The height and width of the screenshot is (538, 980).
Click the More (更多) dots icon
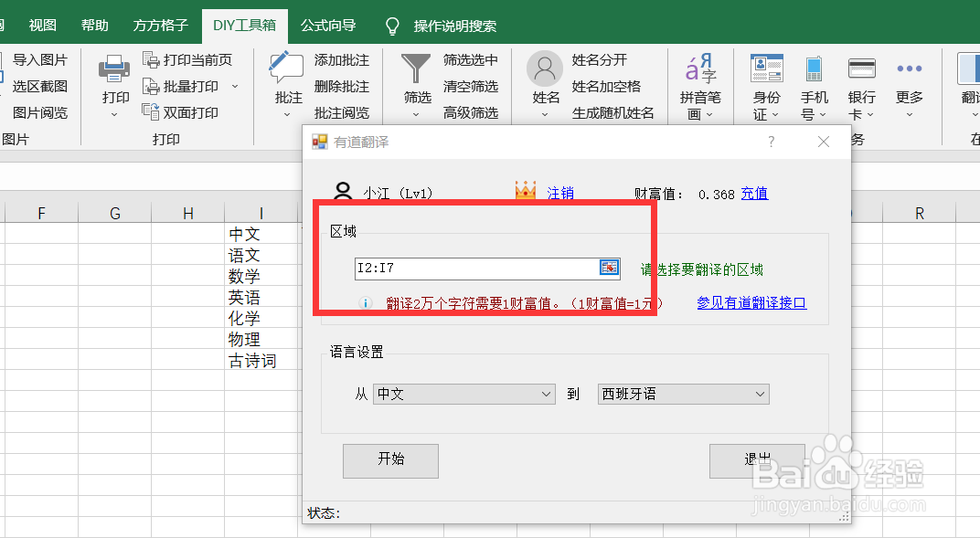pos(909,68)
